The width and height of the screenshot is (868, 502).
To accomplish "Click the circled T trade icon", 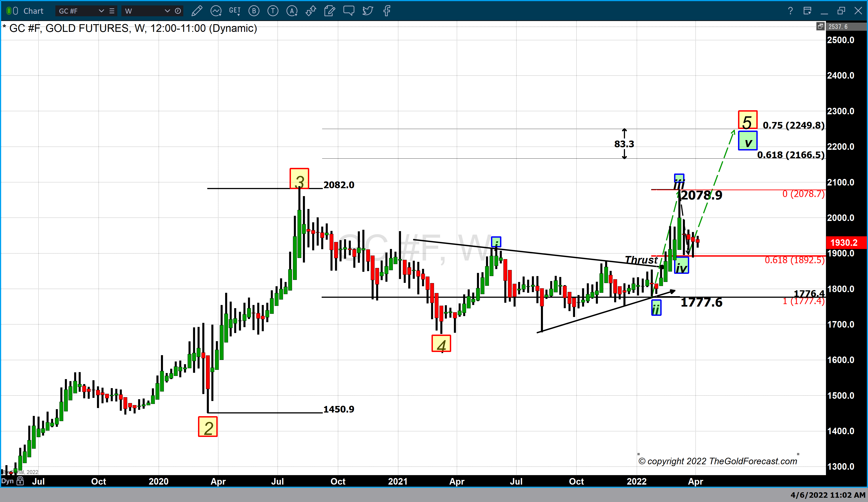I will [273, 11].
